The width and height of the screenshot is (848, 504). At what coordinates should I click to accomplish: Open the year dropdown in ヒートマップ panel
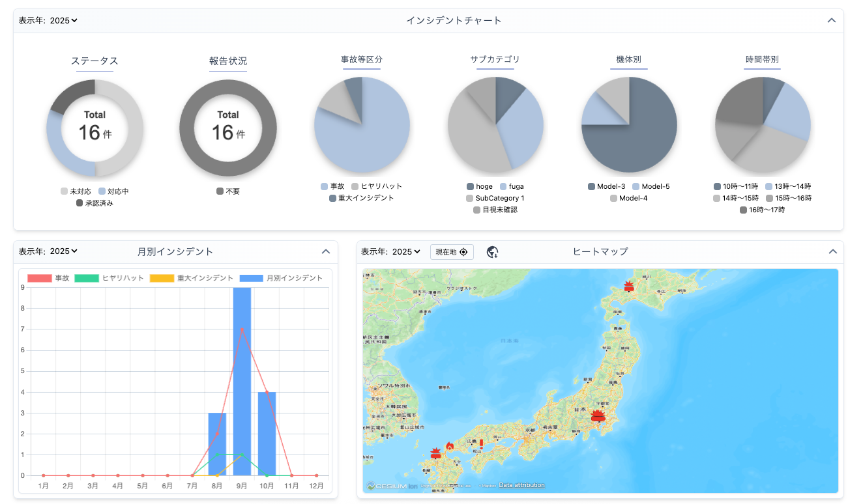[x=406, y=252]
